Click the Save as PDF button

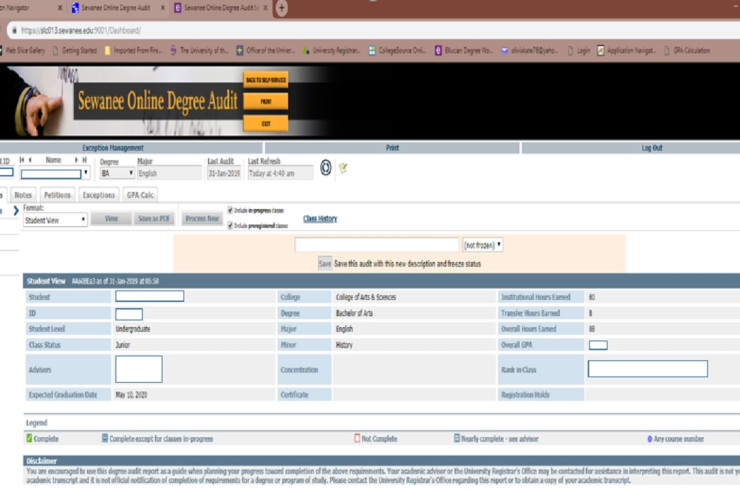[x=155, y=219]
